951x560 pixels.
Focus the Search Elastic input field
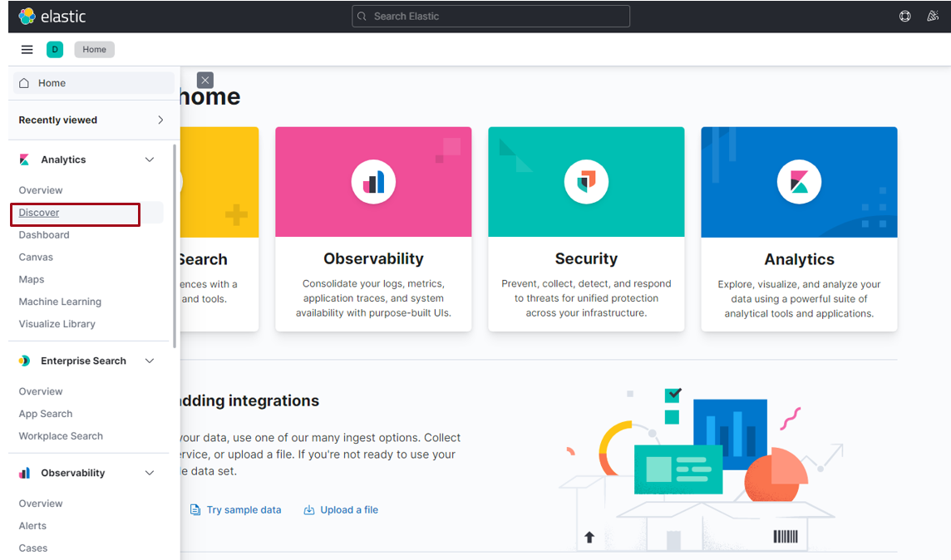(490, 16)
